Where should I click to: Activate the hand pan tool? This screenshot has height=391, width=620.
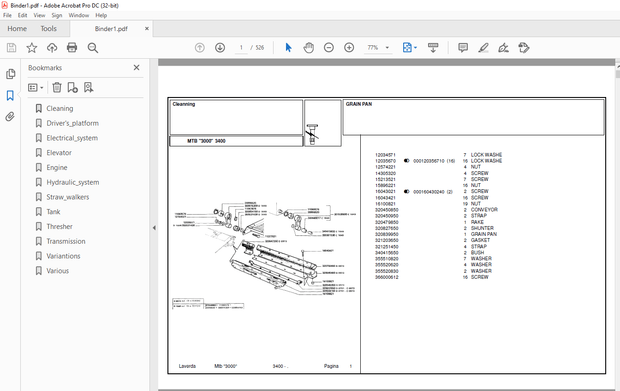click(308, 48)
